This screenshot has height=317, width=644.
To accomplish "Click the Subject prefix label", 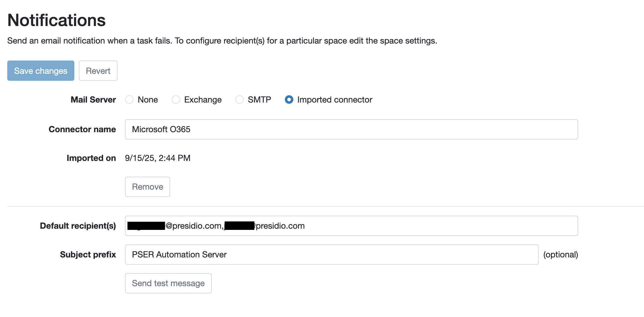I will pyautogui.click(x=88, y=255).
